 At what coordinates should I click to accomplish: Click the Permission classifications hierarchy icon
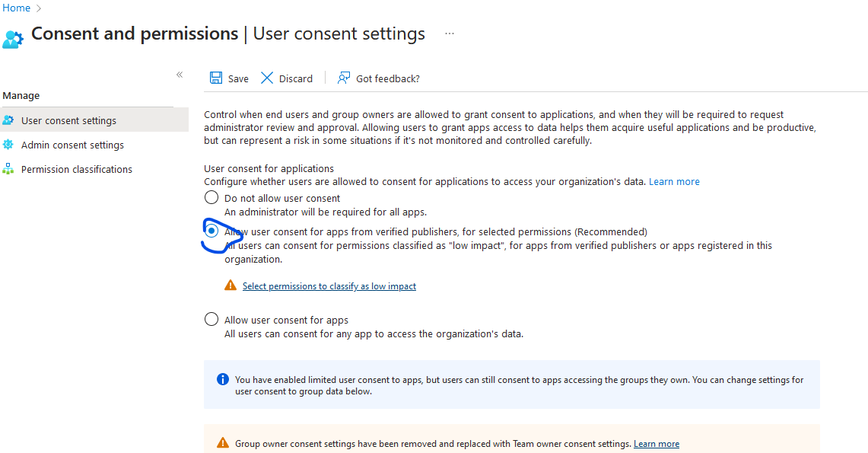[x=8, y=169]
